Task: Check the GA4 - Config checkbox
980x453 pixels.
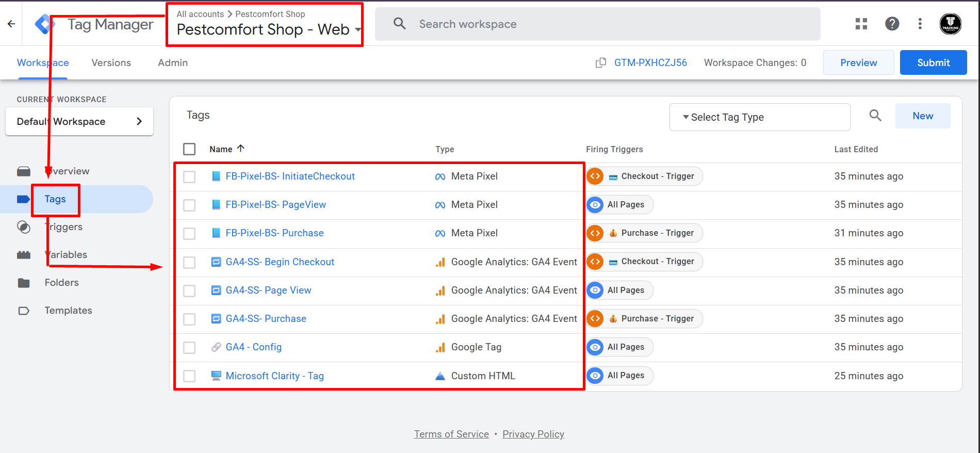Action: pos(189,347)
